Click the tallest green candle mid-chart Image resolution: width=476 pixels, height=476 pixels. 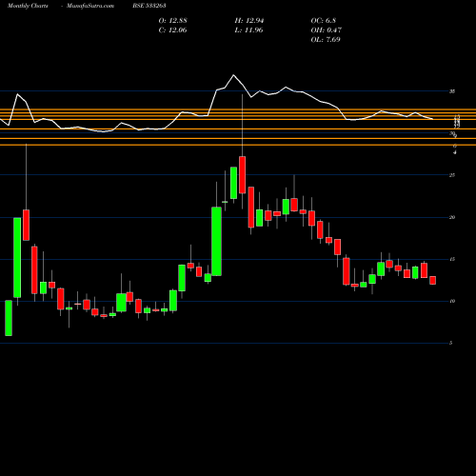[217, 241]
